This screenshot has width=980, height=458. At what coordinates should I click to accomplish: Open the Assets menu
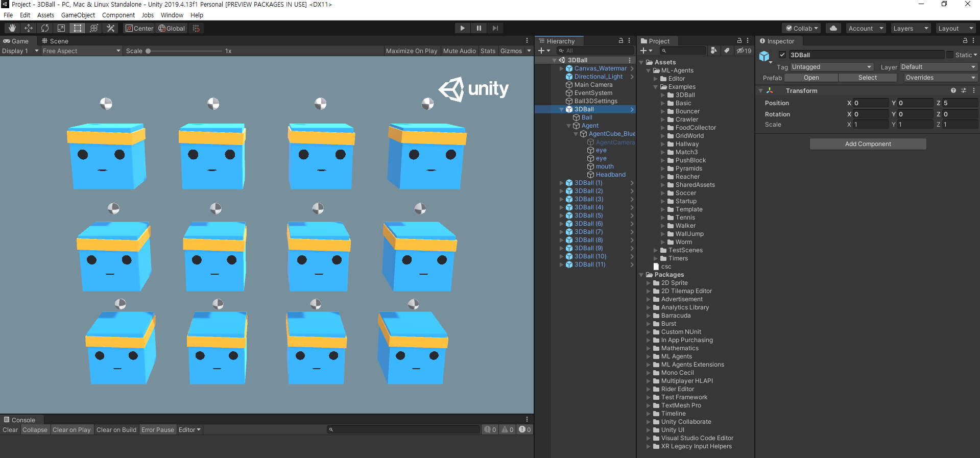(45, 15)
